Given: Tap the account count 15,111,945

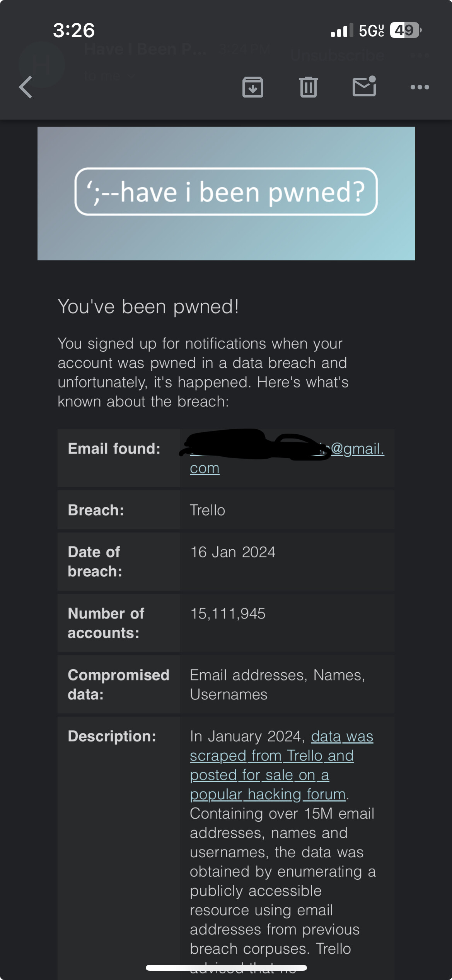Looking at the screenshot, I should 228,613.
